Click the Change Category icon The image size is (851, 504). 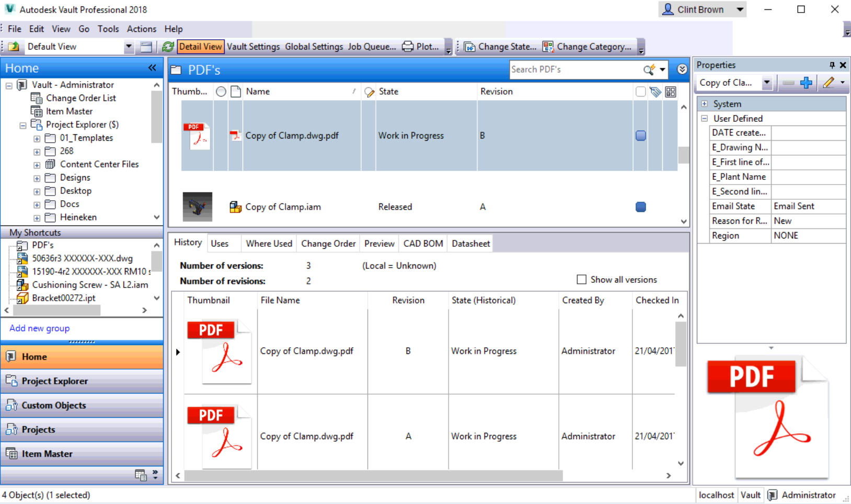click(548, 47)
